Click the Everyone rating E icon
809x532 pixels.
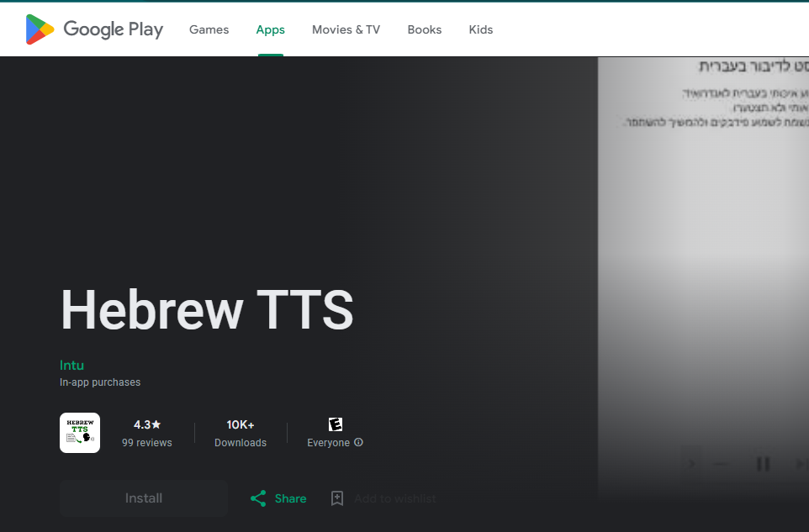click(336, 424)
